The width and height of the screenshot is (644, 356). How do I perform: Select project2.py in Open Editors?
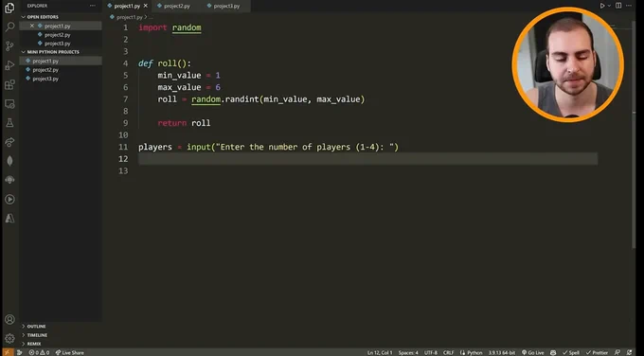tap(61, 34)
